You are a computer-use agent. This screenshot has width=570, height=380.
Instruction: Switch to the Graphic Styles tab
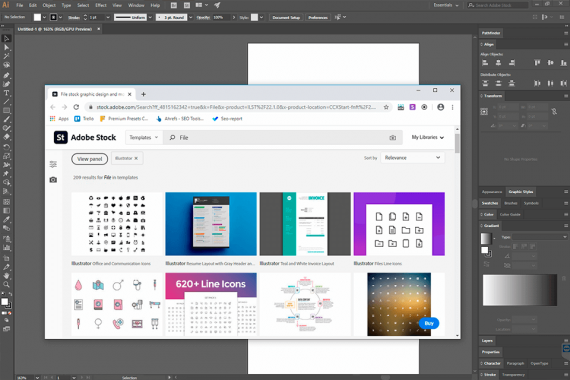521,192
